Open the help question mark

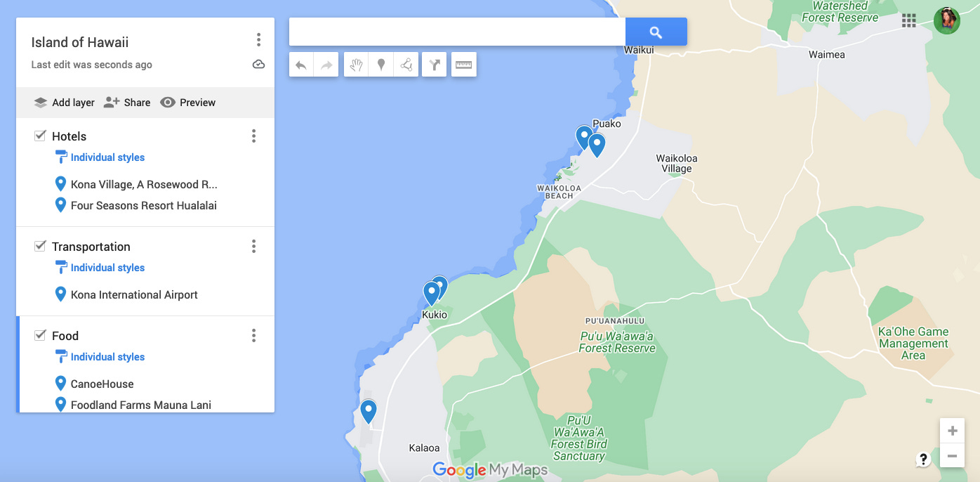[x=923, y=460]
